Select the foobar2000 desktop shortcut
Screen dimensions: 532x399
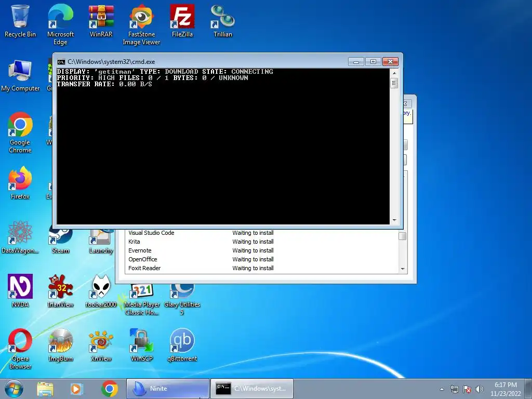click(101, 291)
